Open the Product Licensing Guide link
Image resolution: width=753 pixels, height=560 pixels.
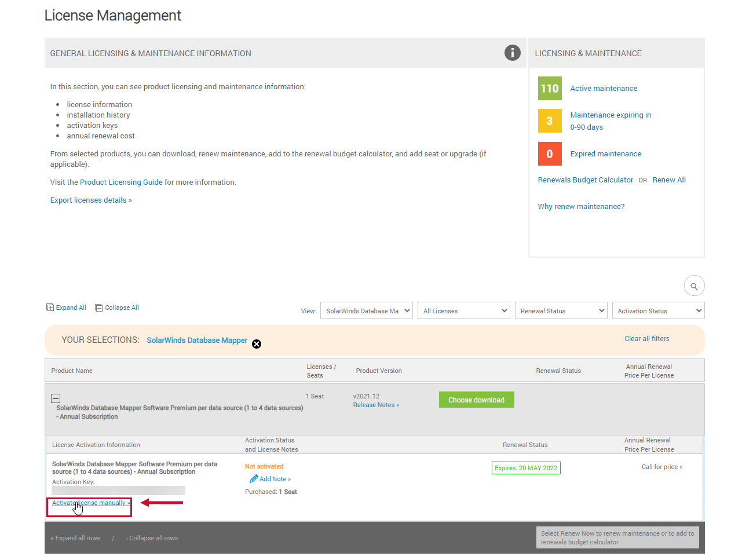tap(121, 182)
